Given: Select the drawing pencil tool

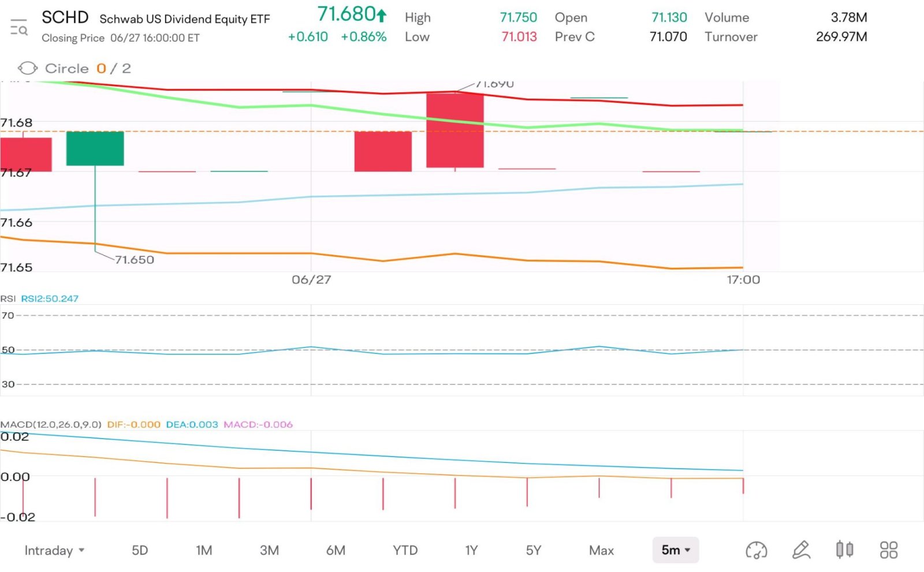Looking at the screenshot, I should [801, 550].
